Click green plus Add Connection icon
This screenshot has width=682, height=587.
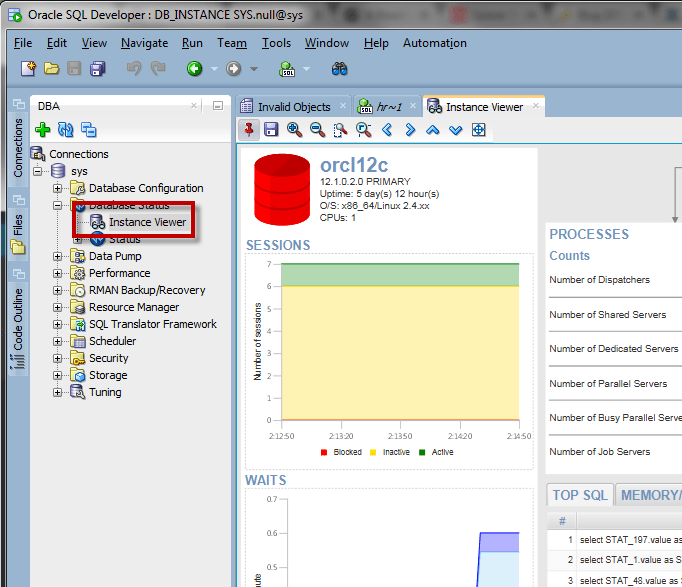[43, 130]
